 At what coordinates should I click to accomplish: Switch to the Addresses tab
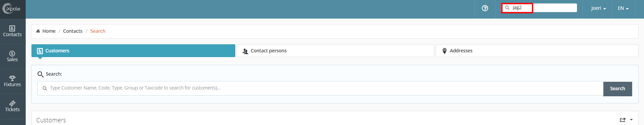(537, 51)
